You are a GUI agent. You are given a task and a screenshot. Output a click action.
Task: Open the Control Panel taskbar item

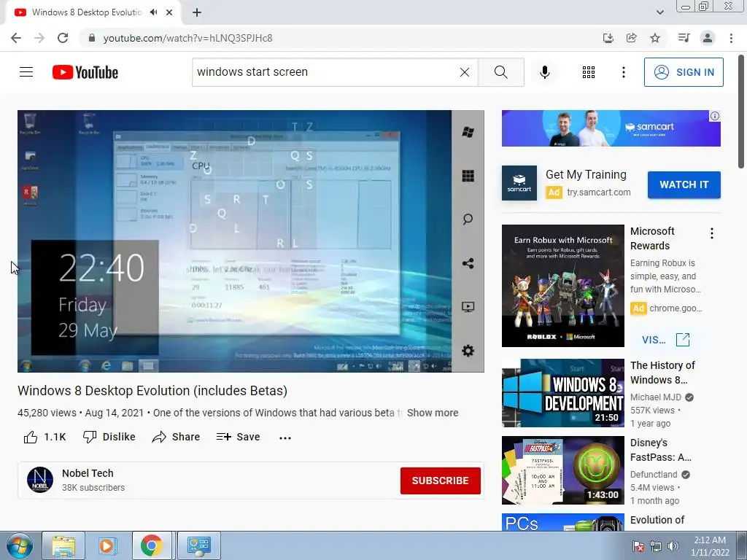pos(198,545)
